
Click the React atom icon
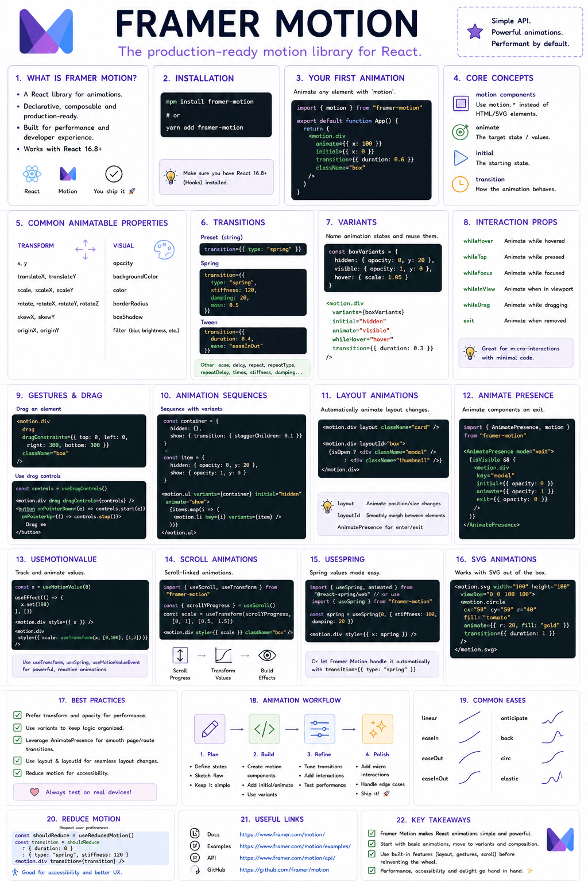click(x=32, y=173)
